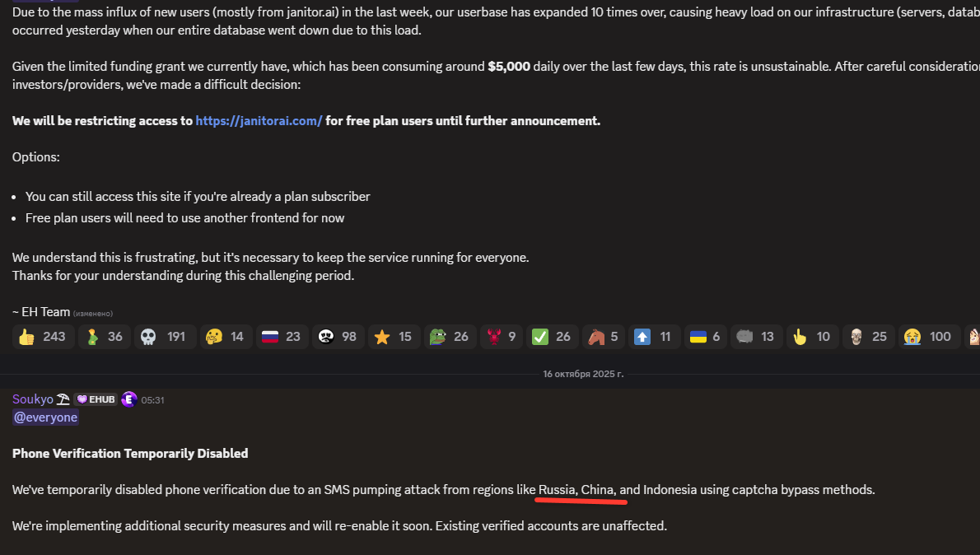The height and width of the screenshot is (555, 980).
Task: Click the "~ EH Team" signature text
Action: [x=41, y=312]
